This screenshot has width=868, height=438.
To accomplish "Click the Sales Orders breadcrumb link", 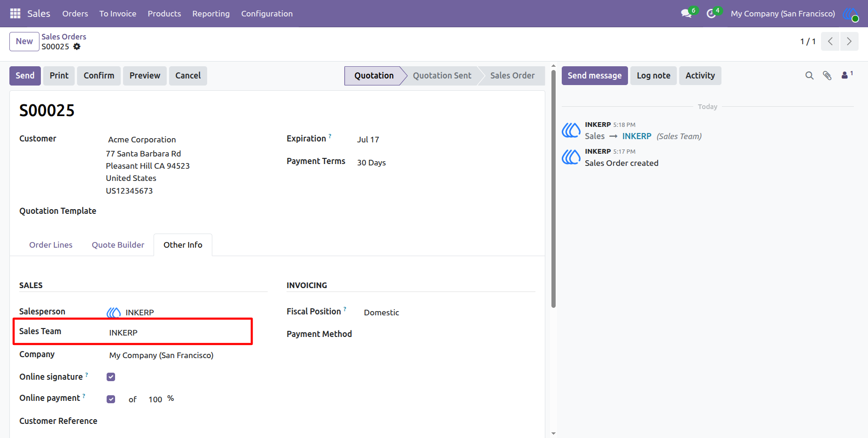I will point(64,37).
